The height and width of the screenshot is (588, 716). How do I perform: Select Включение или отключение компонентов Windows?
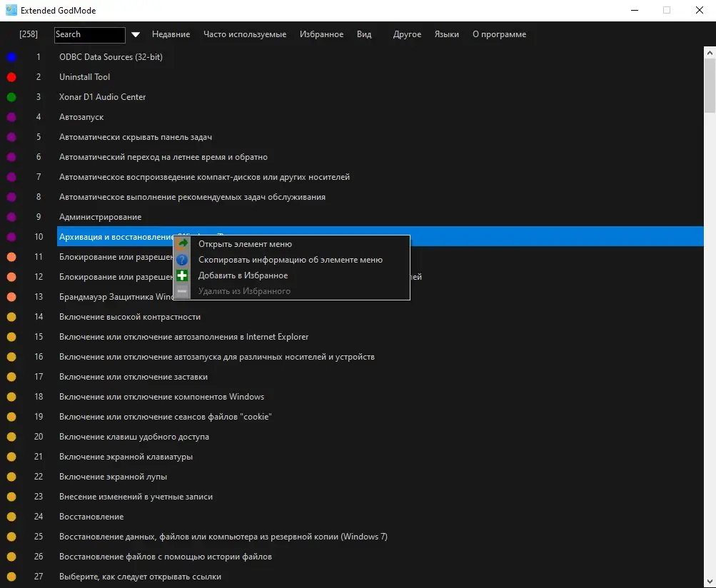pos(161,397)
